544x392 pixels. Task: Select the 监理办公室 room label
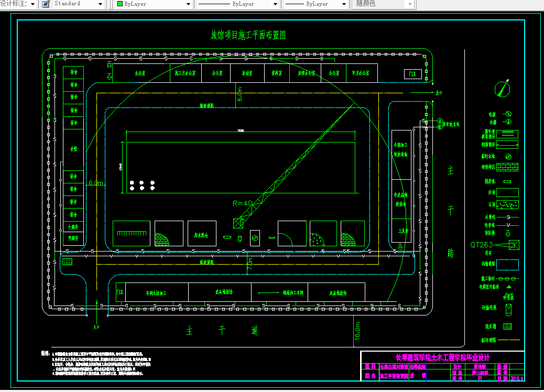click(x=307, y=73)
